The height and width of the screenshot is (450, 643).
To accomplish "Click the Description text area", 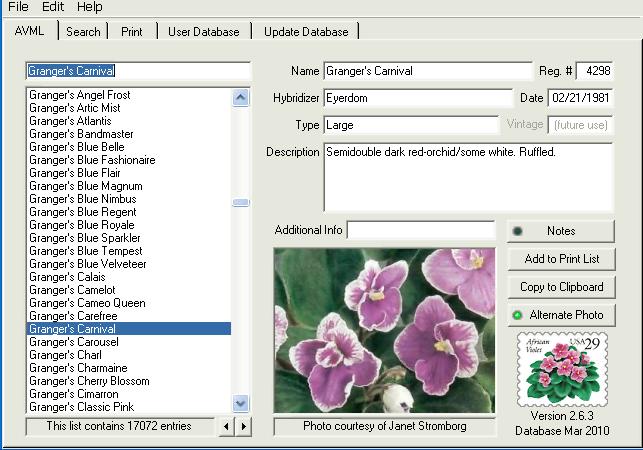I will (x=468, y=177).
